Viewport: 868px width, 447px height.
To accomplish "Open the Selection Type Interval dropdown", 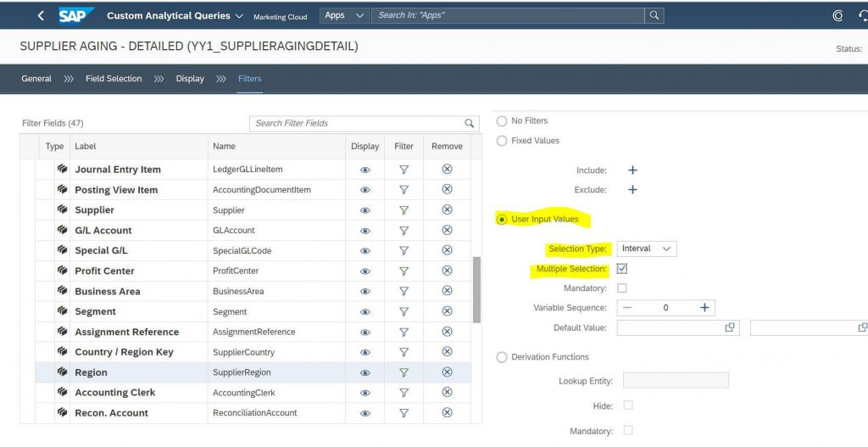I will click(x=647, y=249).
